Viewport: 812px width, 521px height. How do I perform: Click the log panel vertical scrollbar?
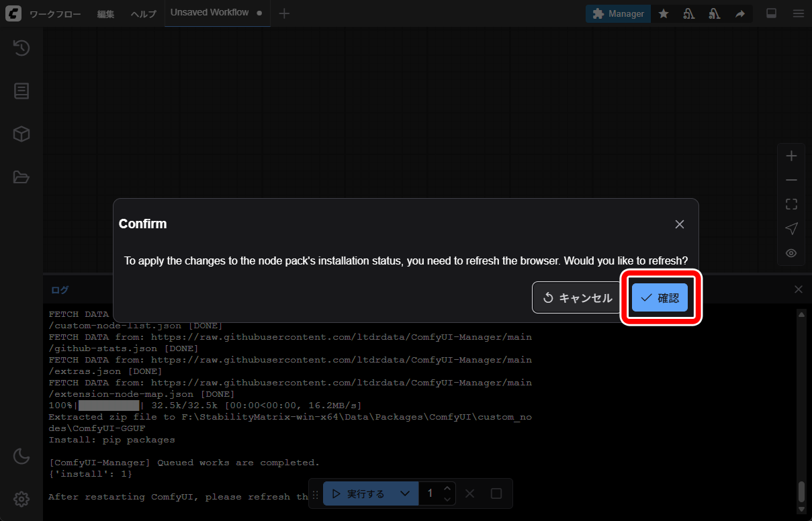(x=801, y=413)
